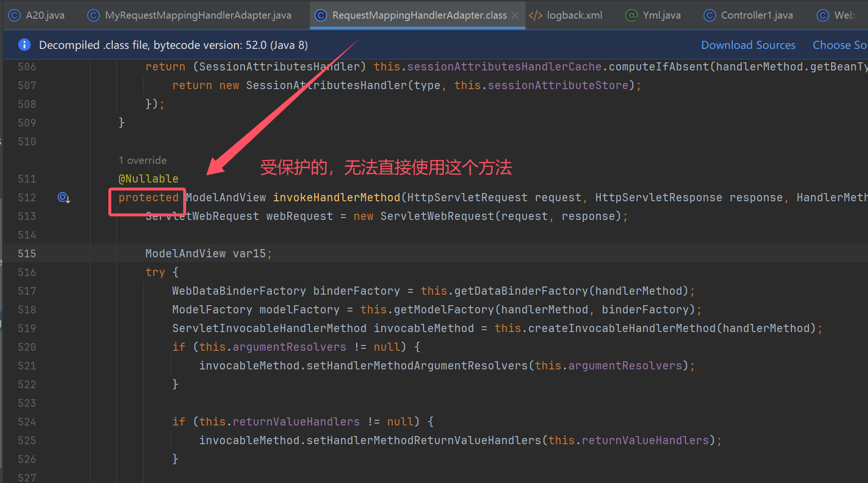Image resolution: width=868 pixels, height=483 pixels.
Task: Click createInvocableHandlerMethod on line 519
Action: point(622,328)
